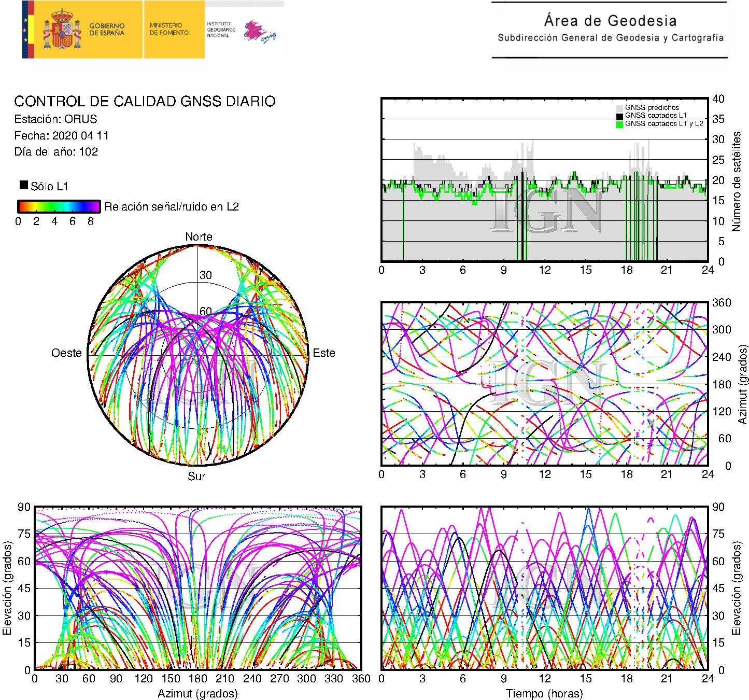Click the signal-to-noise L2 color gradient bar
The width and height of the screenshot is (749, 700).
click(59, 206)
